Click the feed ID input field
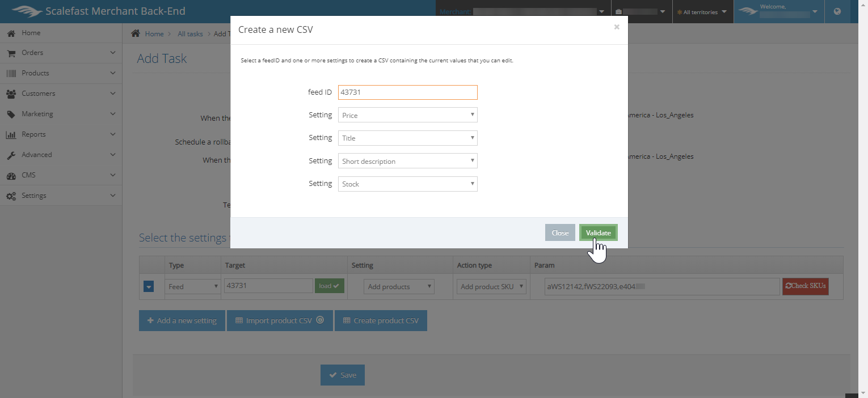Image resolution: width=868 pixels, height=398 pixels. 407,92
